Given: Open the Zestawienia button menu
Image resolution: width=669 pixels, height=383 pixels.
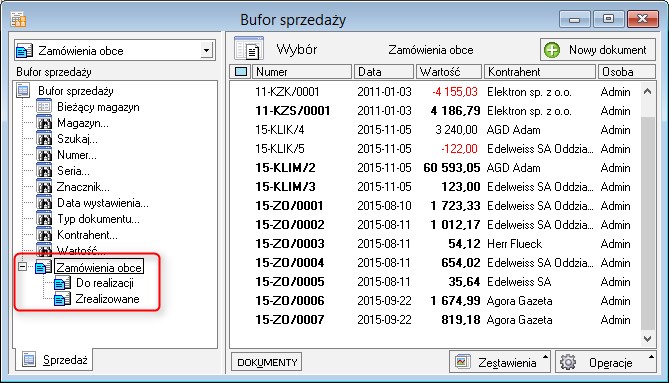Looking at the screenshot, I should tap(500, 362).
